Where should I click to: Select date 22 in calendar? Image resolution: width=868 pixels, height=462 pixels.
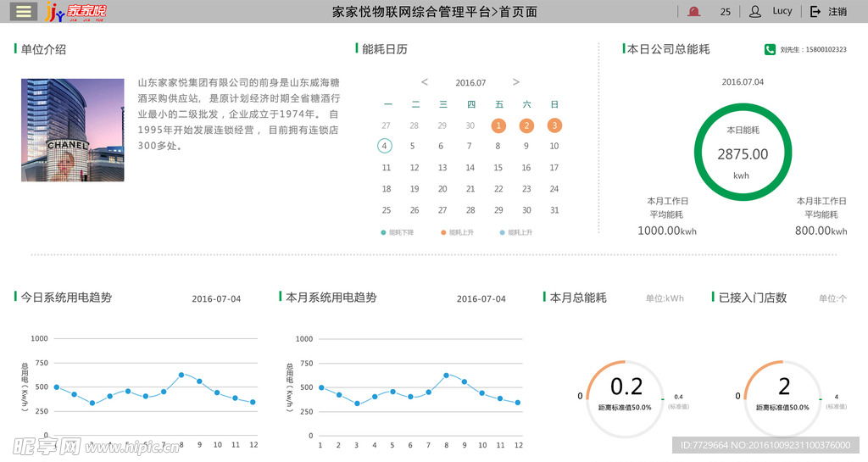(498, 189)
